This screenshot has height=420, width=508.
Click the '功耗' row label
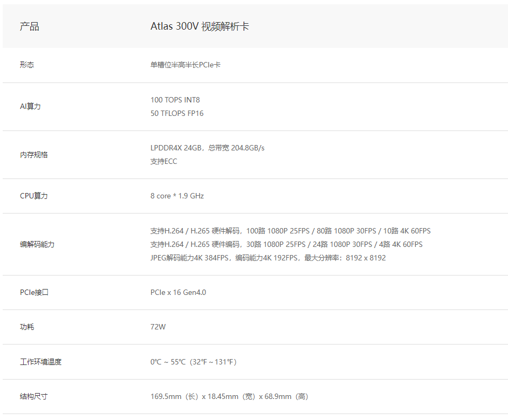point(27,327)
